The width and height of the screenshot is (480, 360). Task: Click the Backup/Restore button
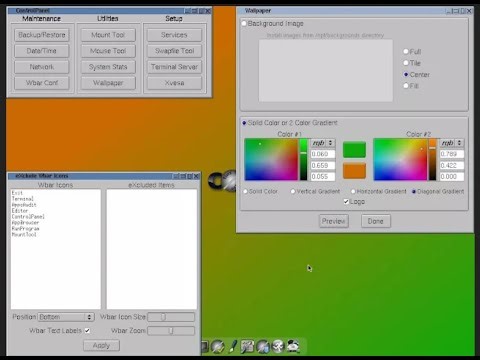pyautogui.click(x=42, y=35)
